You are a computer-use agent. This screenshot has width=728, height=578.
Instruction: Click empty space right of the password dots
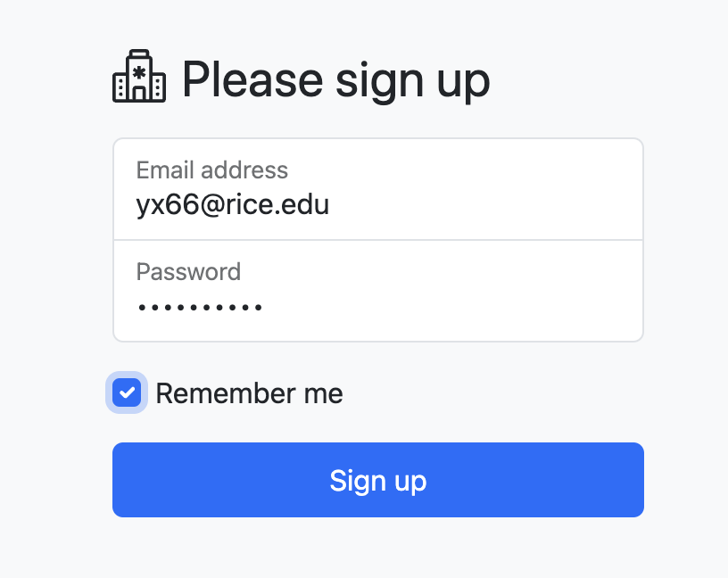(446, 308)
